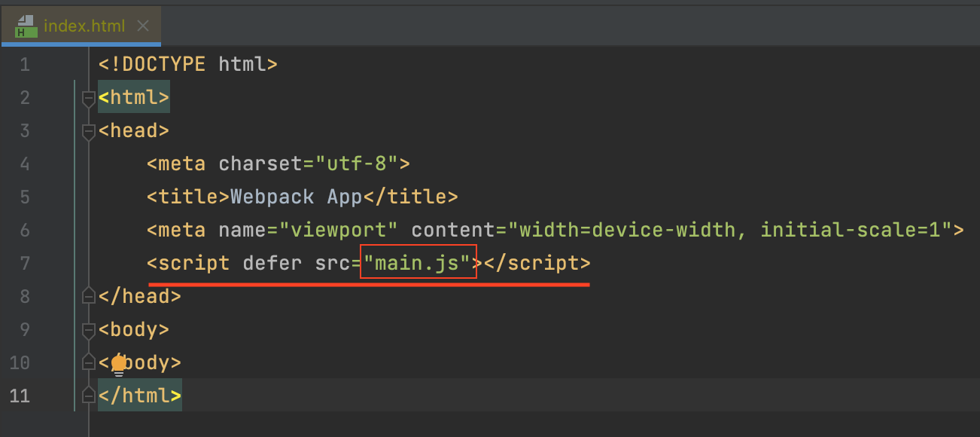
Task: Click the closing </script> tag on line 7
Action: coord(537,263)
